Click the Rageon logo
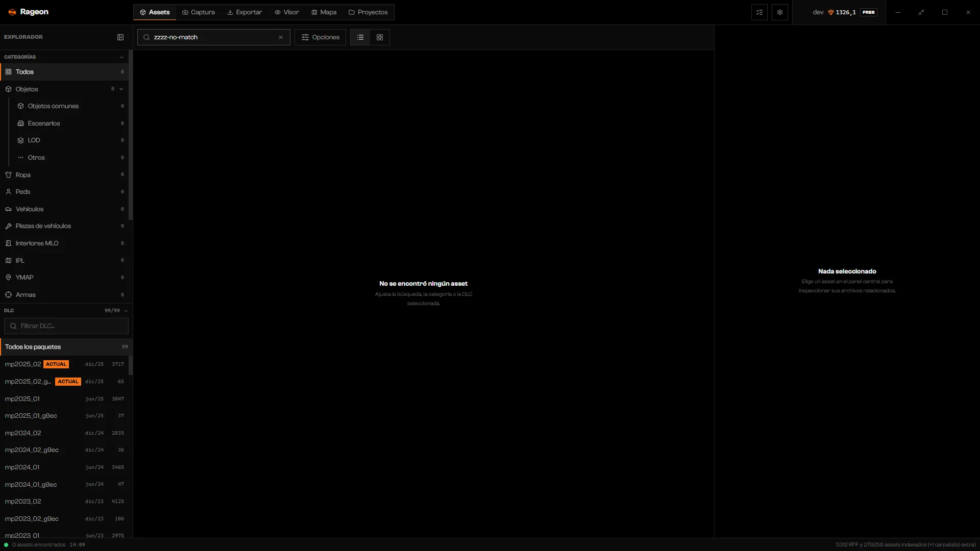The height and width of the screenshot is (551, 980). (28, 12)
